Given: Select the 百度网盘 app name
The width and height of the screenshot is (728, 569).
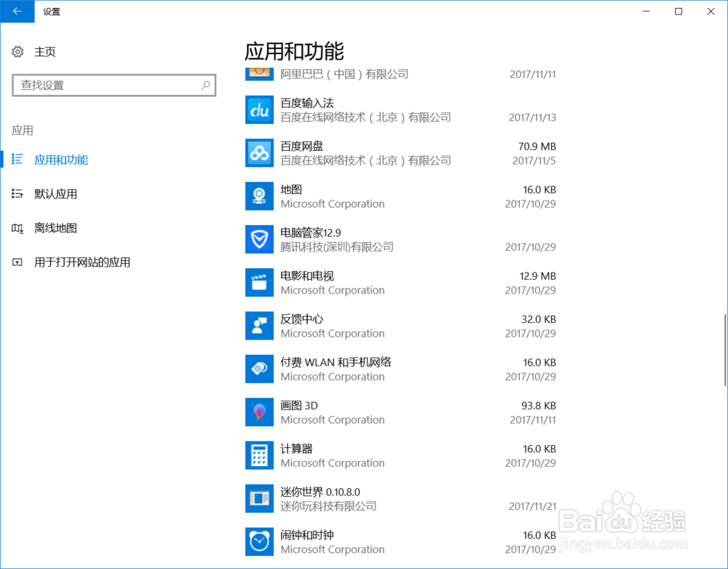Looking at the screenshot, I should (x=302, y=146).
